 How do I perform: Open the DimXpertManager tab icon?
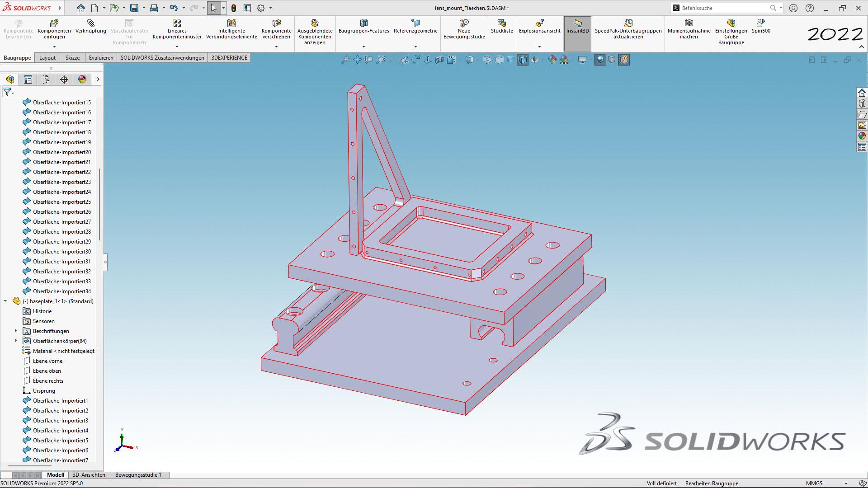tap(64, 80)
